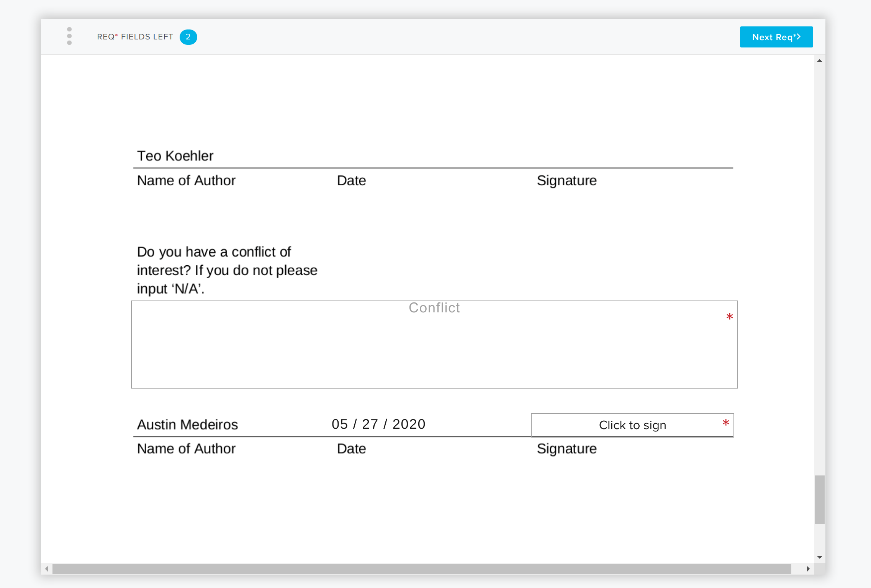Click the vertical scrollbar track above the thumb
Viewport: 871px width, 588px height.
pos(819,268)
